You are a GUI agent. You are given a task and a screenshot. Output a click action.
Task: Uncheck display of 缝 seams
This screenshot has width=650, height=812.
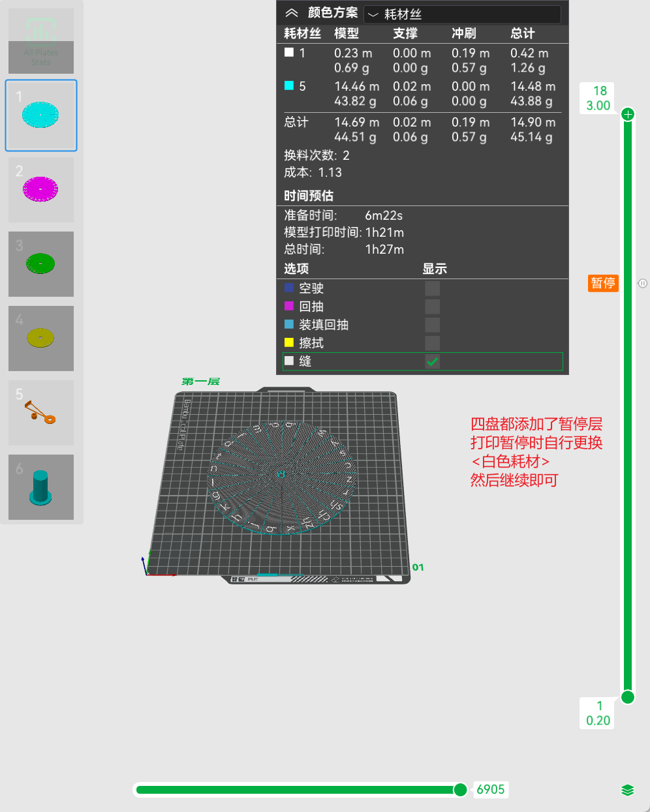click(x=432, y=361)
